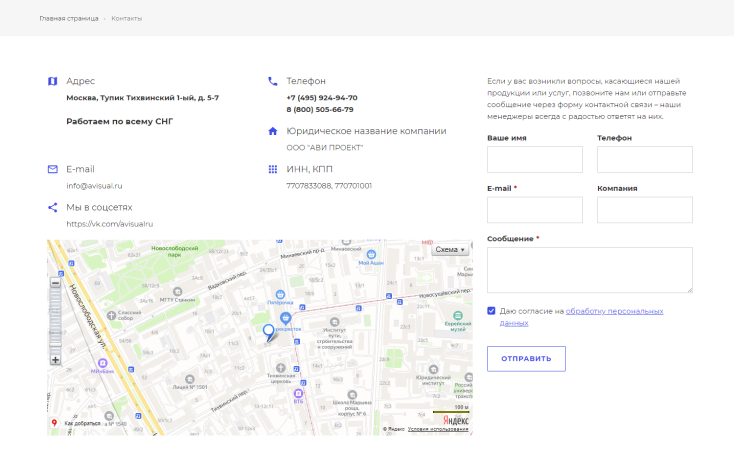Click phone number 8 (800) 505-66-79
This screenshot has width=734, height=460.
(320, 110)
